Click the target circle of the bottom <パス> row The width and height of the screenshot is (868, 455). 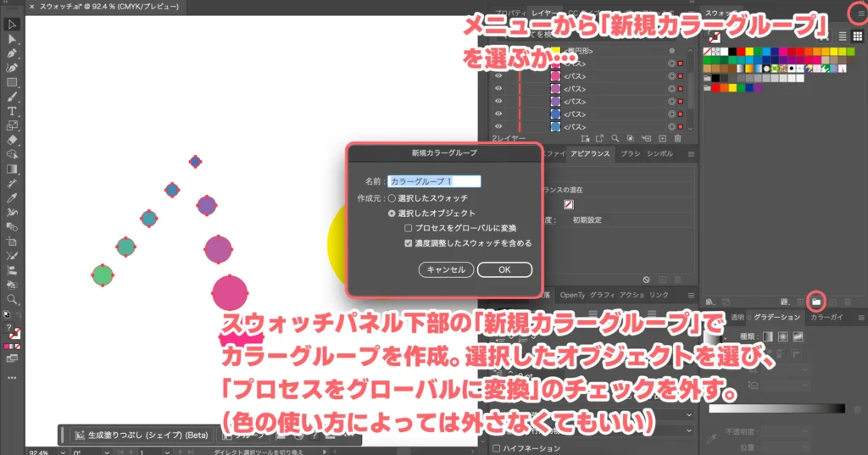(671, 127)
